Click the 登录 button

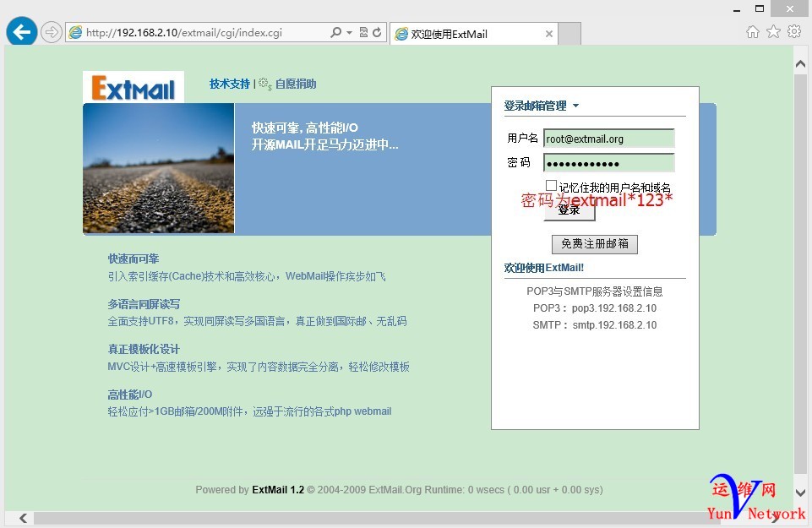(x=569, y=210)
